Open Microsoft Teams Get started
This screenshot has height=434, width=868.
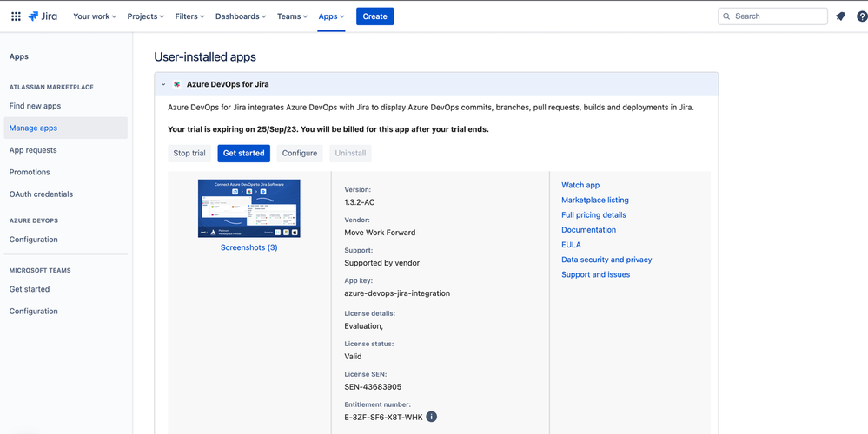[x=30, y=289]
